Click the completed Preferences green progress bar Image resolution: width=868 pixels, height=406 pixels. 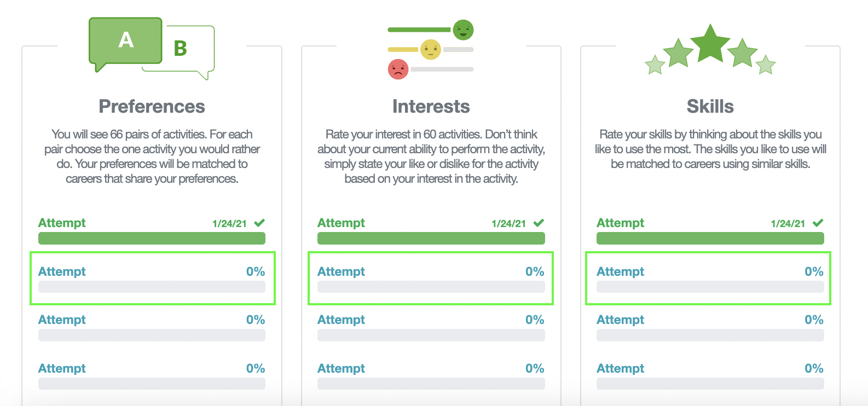tap(152, 238)
